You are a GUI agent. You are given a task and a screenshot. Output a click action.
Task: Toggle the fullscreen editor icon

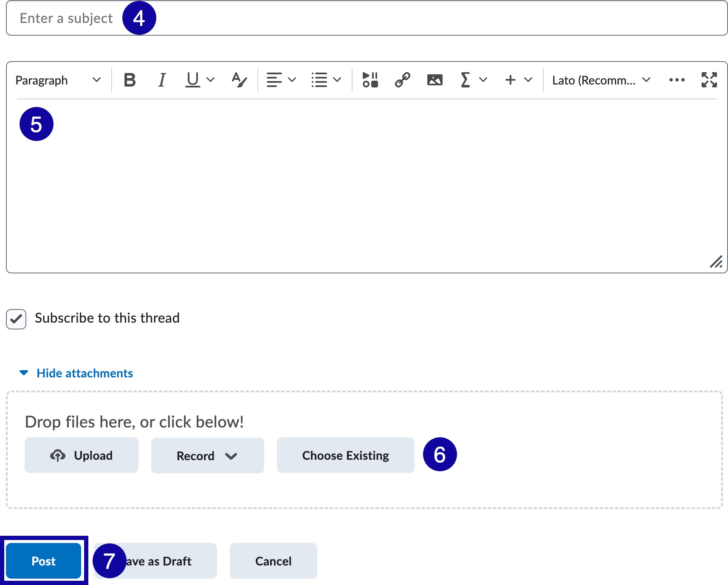click(709, 80)
